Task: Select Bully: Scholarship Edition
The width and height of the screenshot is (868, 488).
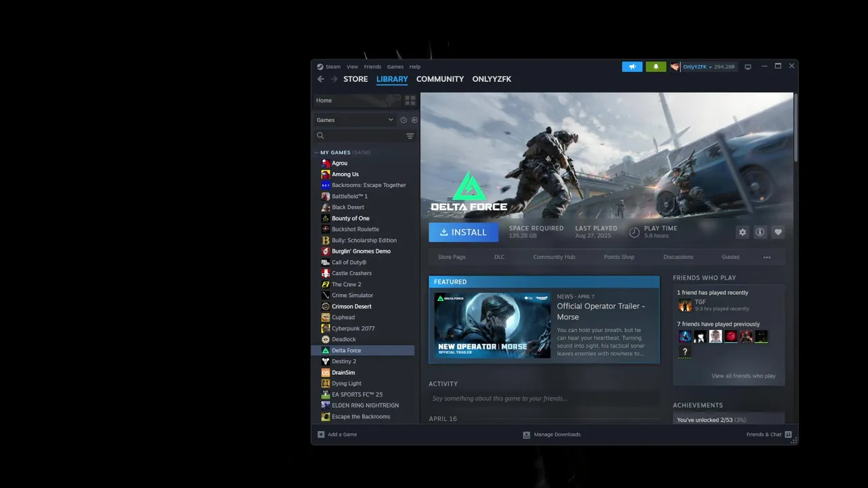Action: click(364, 241)
